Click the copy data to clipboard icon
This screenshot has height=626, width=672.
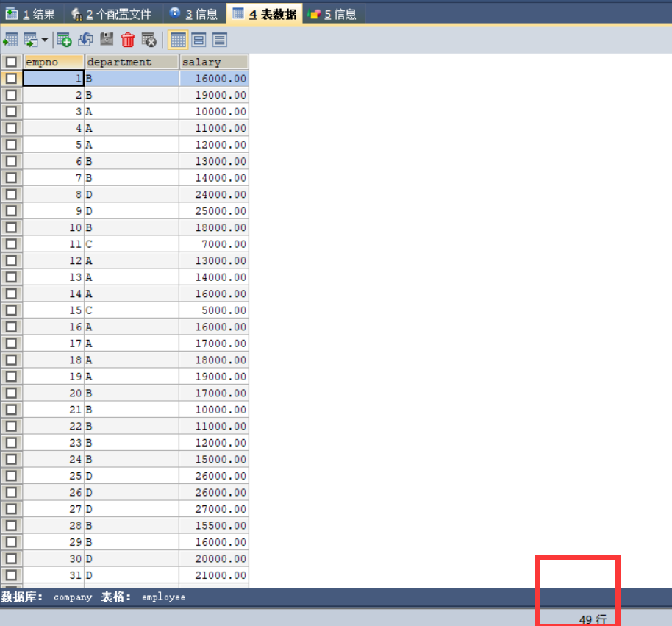(x=31, y=40)
